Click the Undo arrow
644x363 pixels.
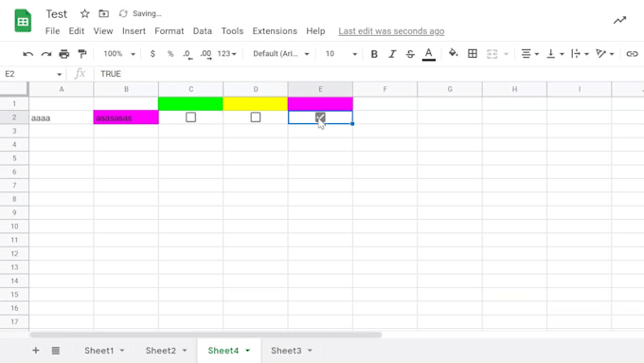[27, 54]
